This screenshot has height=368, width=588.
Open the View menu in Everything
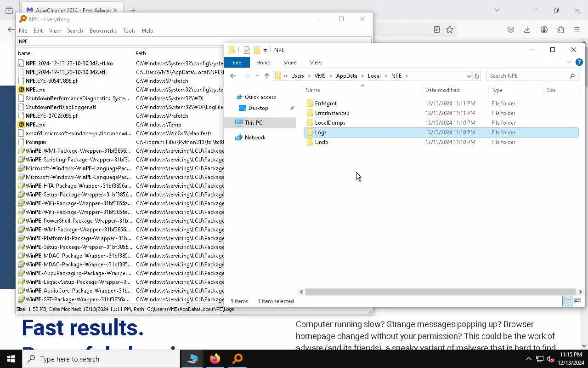55,31
